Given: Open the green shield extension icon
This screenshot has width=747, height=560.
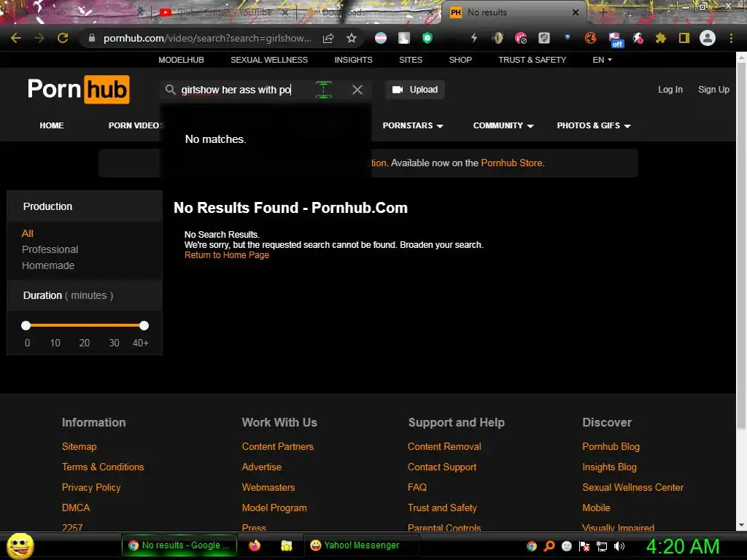Looking at the screenshot, I should click(427, 38).
